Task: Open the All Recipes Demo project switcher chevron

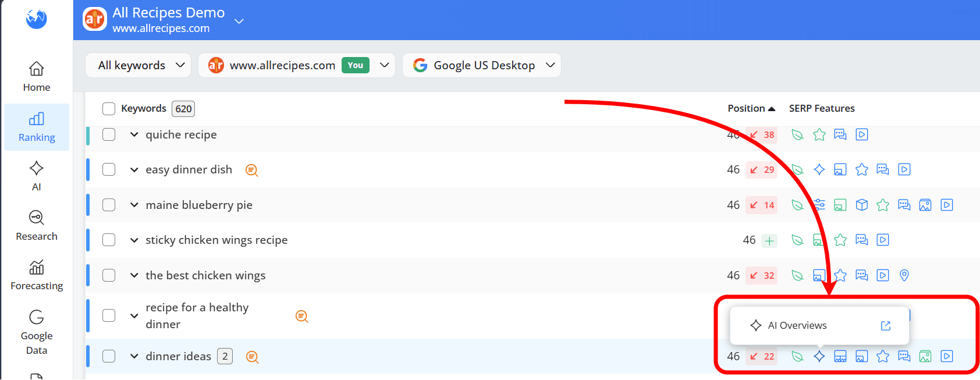Action: coord(239,21)
